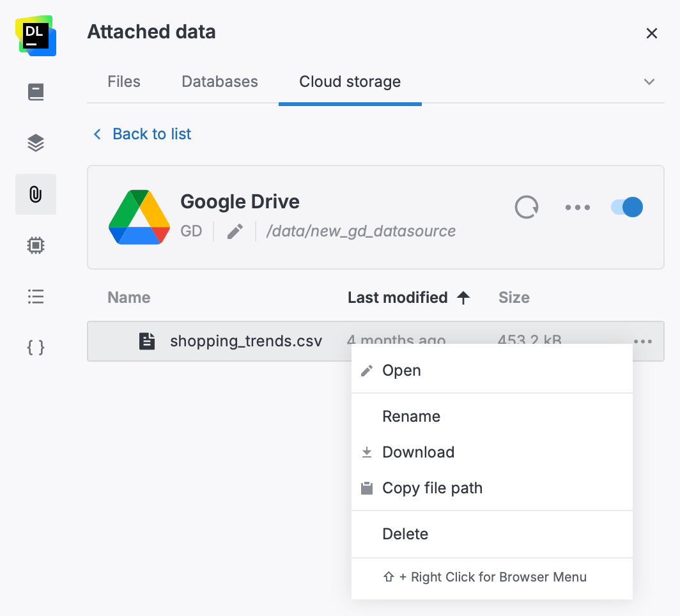Open the Attached data paperclip panel
The width and height of the screenshot is (680, 616).
click(x=35, y=194)
